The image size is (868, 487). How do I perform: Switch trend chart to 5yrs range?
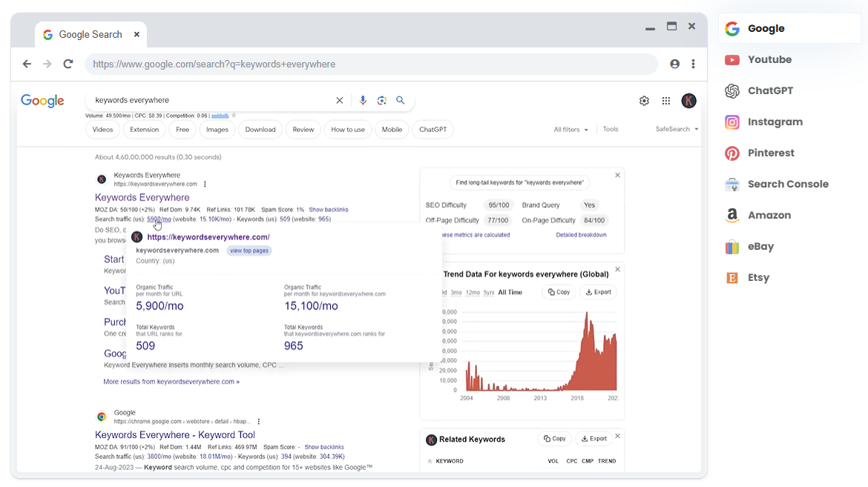point(489,292)
